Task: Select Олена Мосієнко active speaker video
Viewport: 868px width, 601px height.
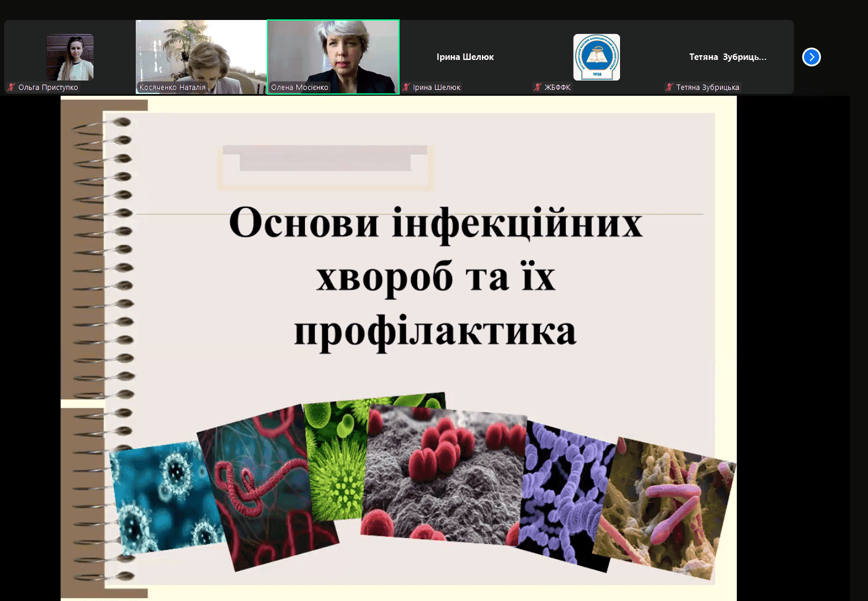Action: click(333, 57)
